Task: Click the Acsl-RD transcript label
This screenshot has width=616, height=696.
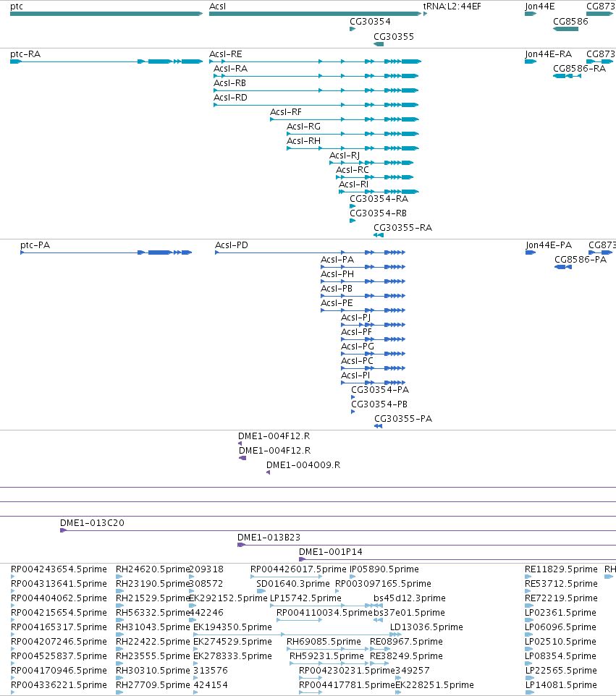Action: (x=230, y=98)
